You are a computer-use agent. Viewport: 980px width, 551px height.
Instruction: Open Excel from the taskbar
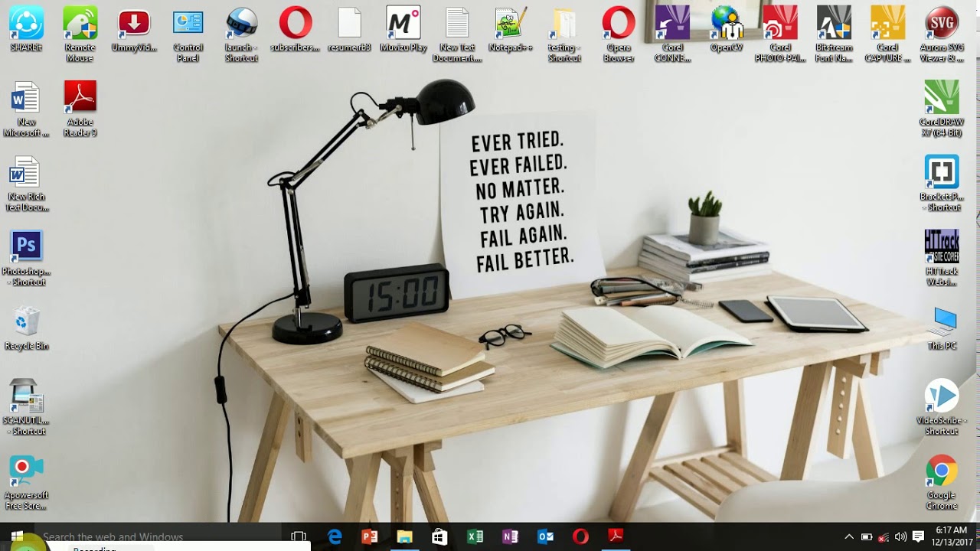point(475,536)
